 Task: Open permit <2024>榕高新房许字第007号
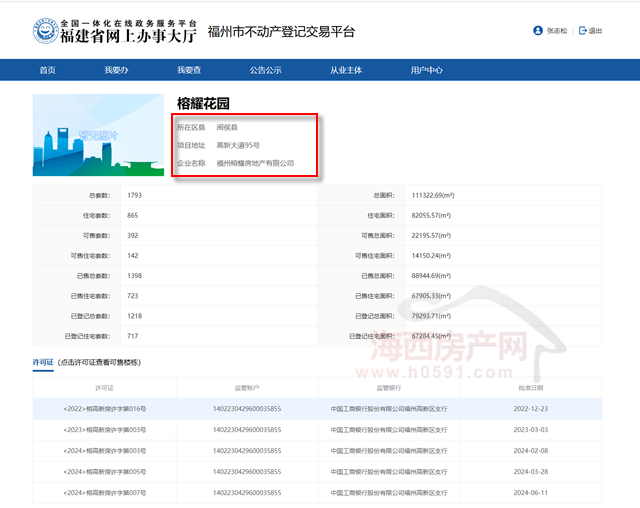point(104,492)
